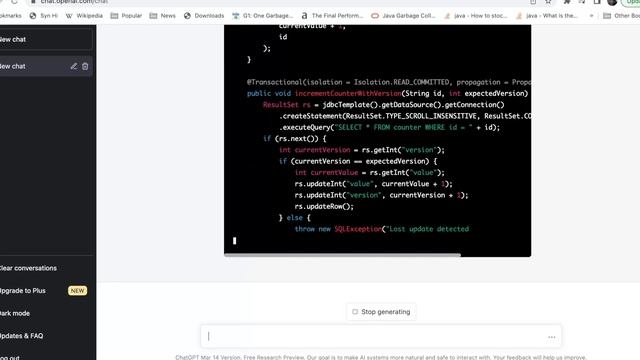Open the Downloads bookmark

tap(204, 16)
